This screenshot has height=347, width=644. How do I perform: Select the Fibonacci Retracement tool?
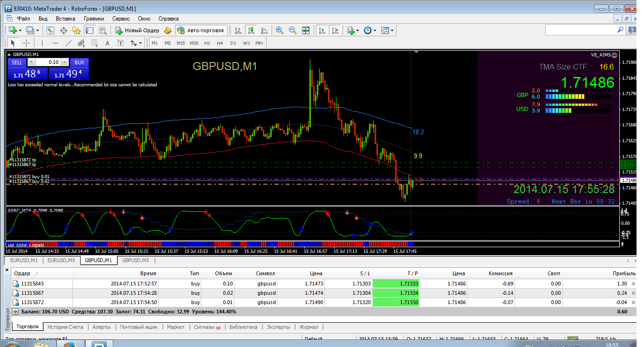[95, 43]
